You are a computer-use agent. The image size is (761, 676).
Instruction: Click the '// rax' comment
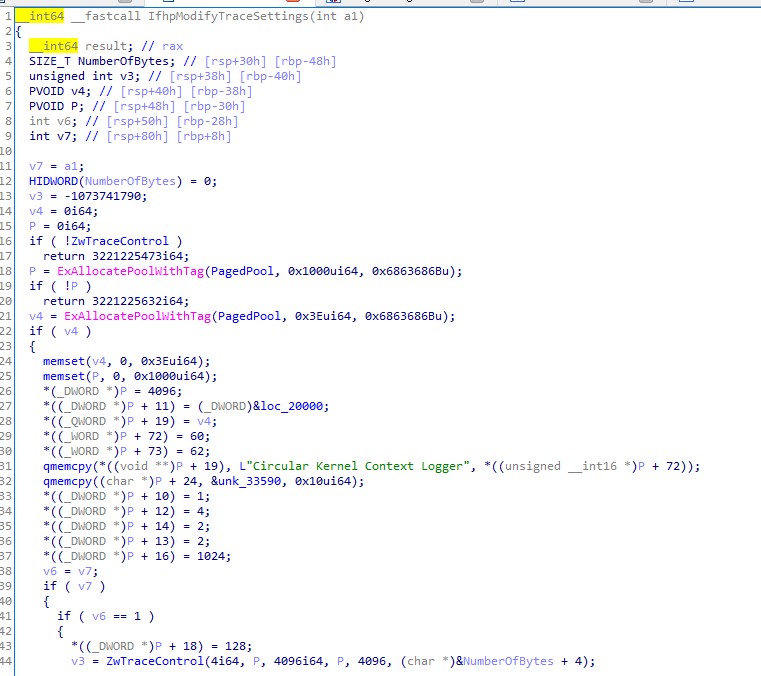tap(162, 46)
